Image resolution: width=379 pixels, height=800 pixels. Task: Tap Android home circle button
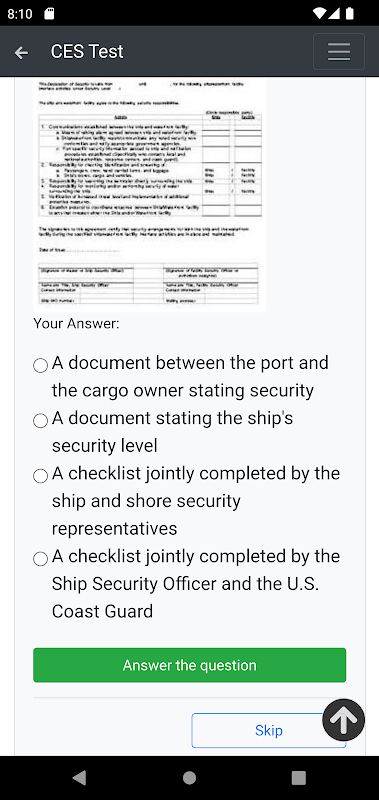tap(189, 778)
